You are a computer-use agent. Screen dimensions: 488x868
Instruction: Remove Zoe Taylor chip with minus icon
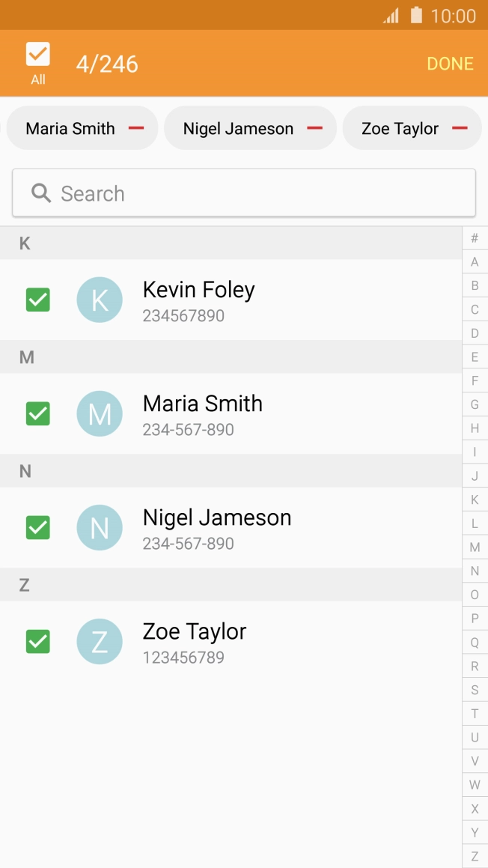click(460, 128)
